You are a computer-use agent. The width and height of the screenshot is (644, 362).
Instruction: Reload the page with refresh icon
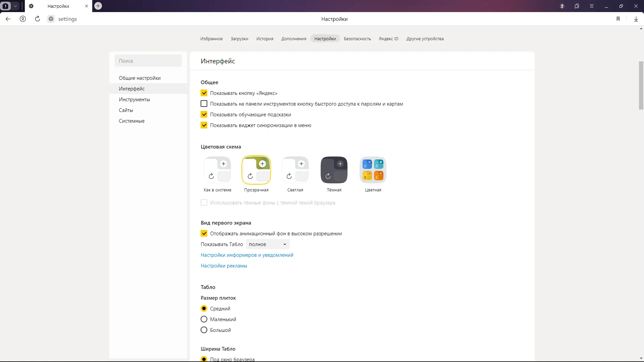[x=38, y=19]
